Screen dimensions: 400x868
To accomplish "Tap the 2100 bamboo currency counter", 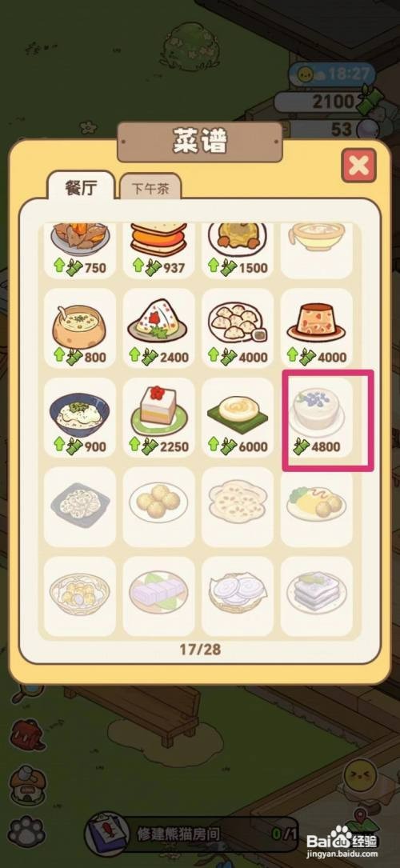I will (324, 102).
